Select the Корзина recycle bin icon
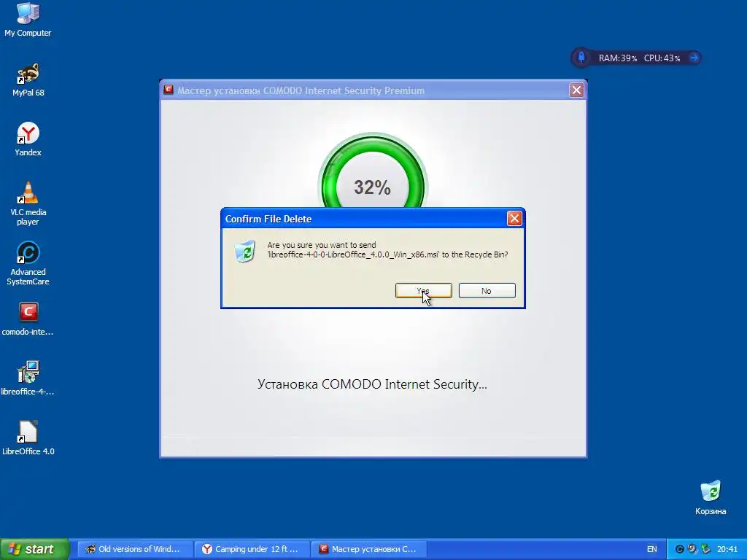 click(711, 497)
